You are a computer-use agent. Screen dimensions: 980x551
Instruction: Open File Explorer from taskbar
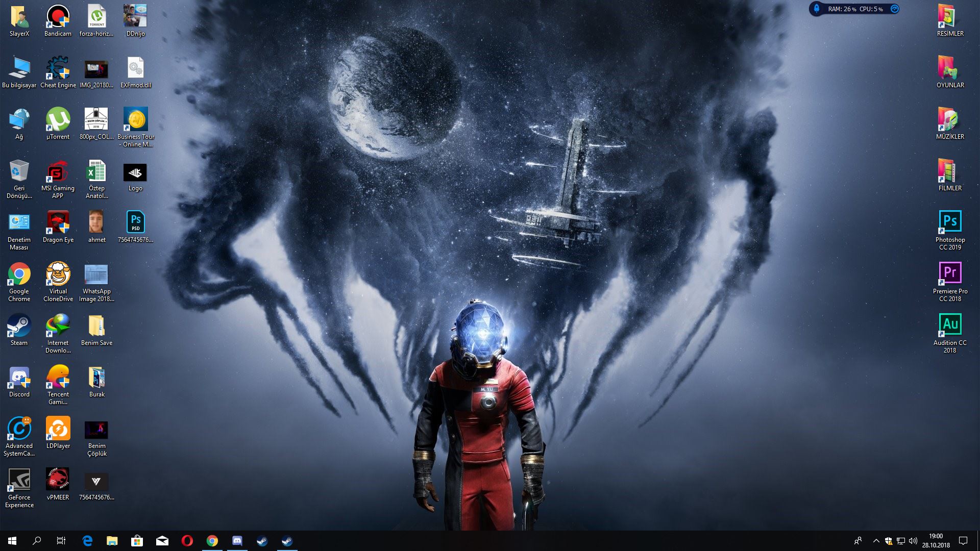pyautogui.click(x=112, y=541)
